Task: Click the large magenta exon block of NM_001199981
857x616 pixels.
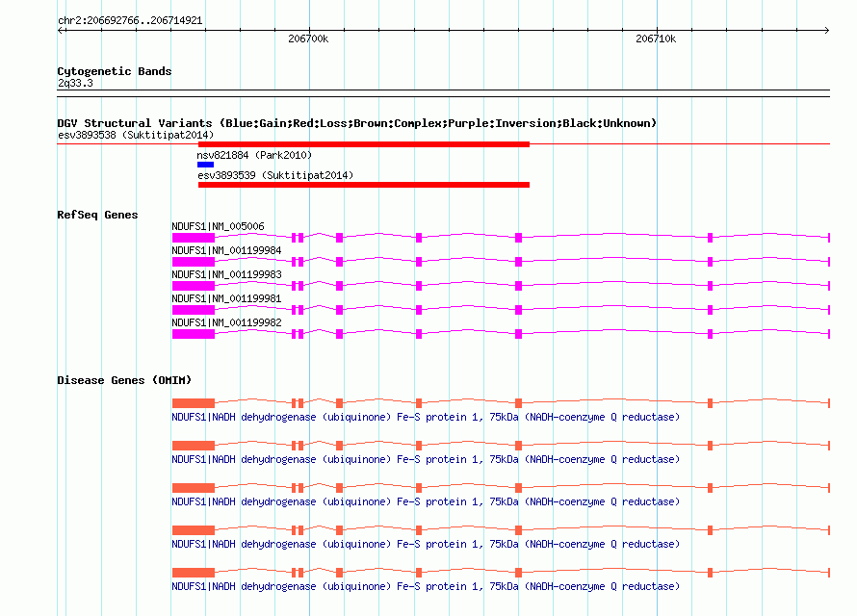Action: (x=194, y=310)
